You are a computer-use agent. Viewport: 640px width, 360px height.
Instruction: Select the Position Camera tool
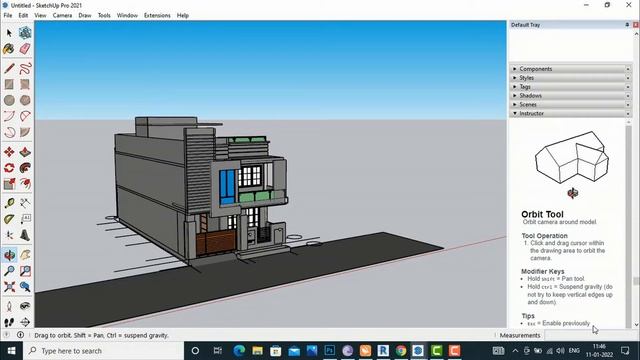coord(9,306)
